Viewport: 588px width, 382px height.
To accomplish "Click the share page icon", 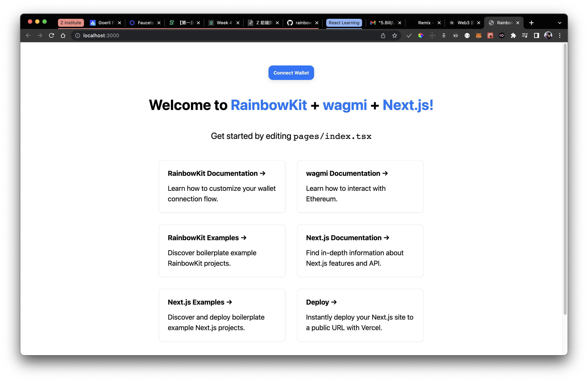I will 383,35.
